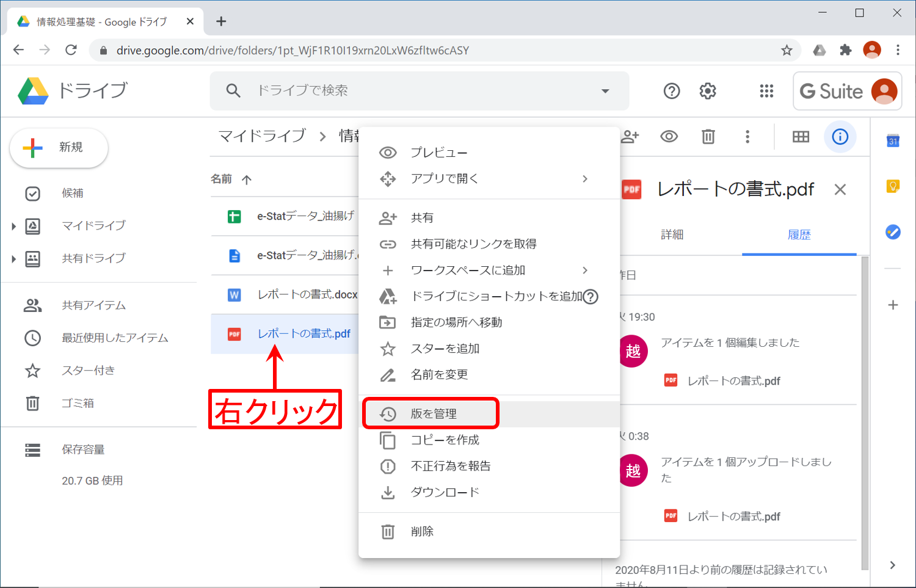Image resolution: width=916 pixels, height=588 pixels.
Task: Open スター付き in the sidebar
Action: (88, 371)
